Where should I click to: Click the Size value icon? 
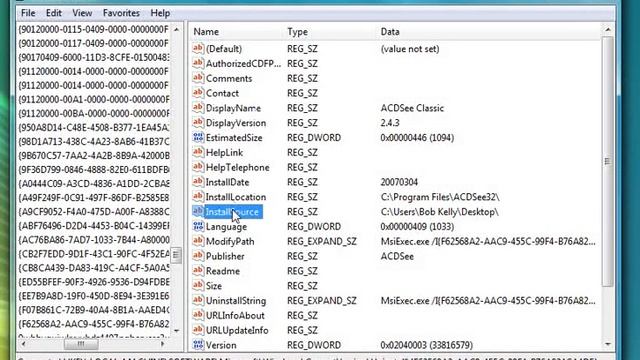click(x=198, y=286)
